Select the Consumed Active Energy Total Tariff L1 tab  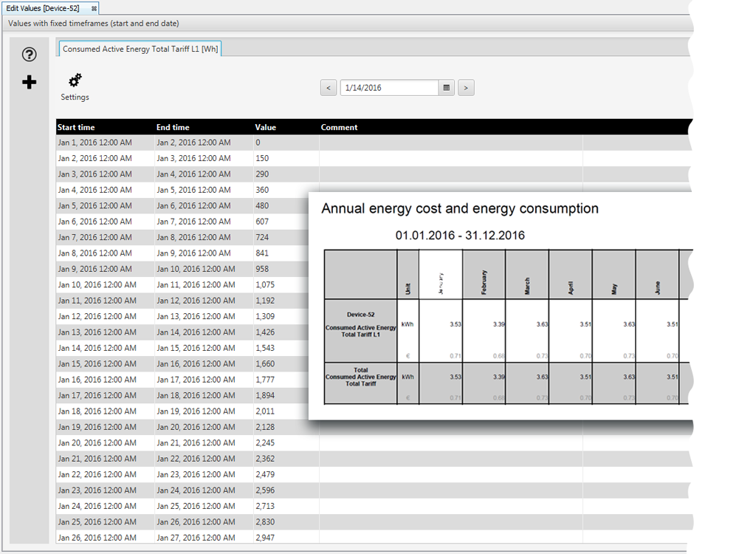click(139, 49)
